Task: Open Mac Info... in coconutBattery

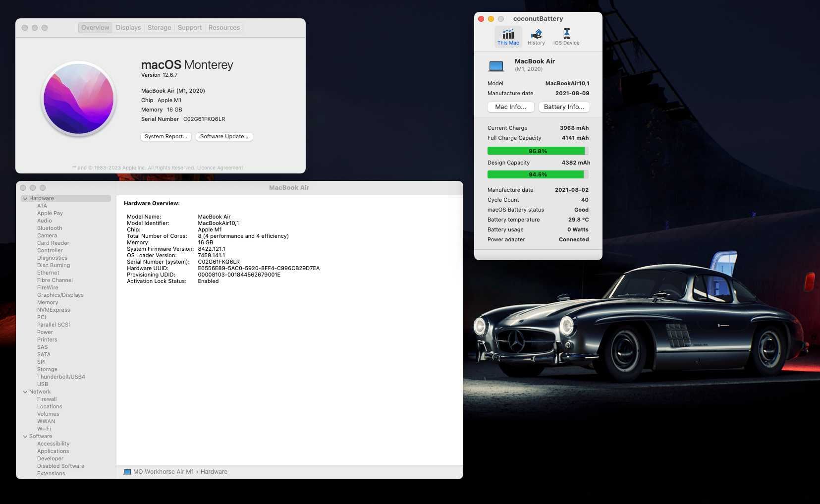Action: tap(511, 107)
